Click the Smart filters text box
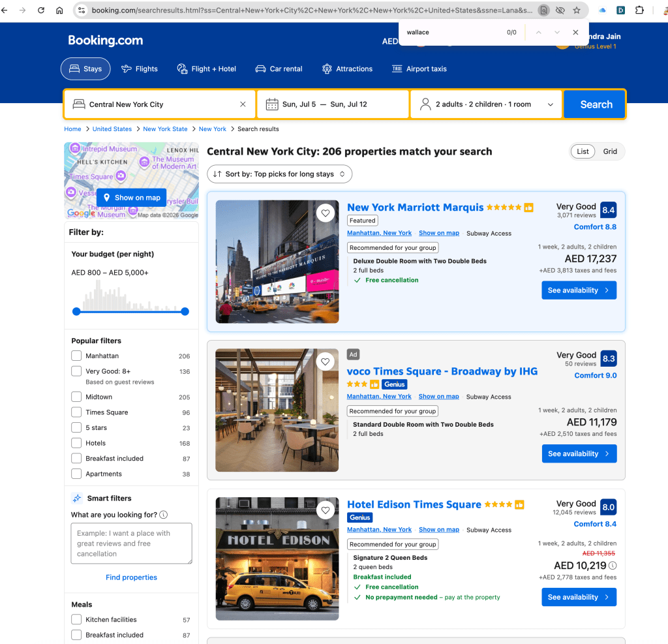 tap(131, 543)
